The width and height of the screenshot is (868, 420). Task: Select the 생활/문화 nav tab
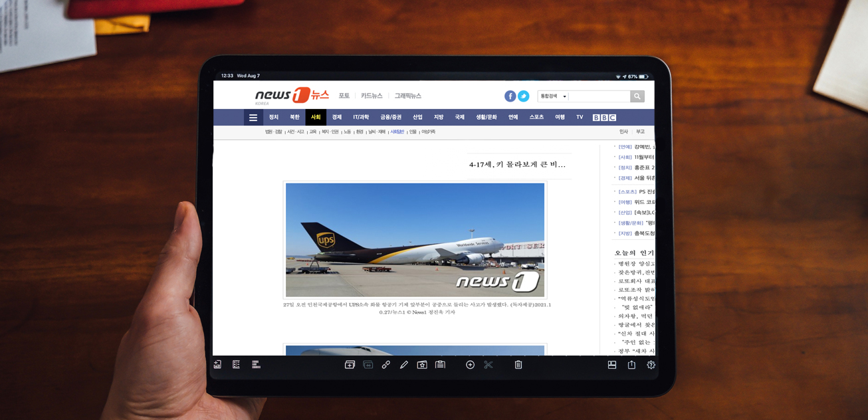click(x=487, y=118)
